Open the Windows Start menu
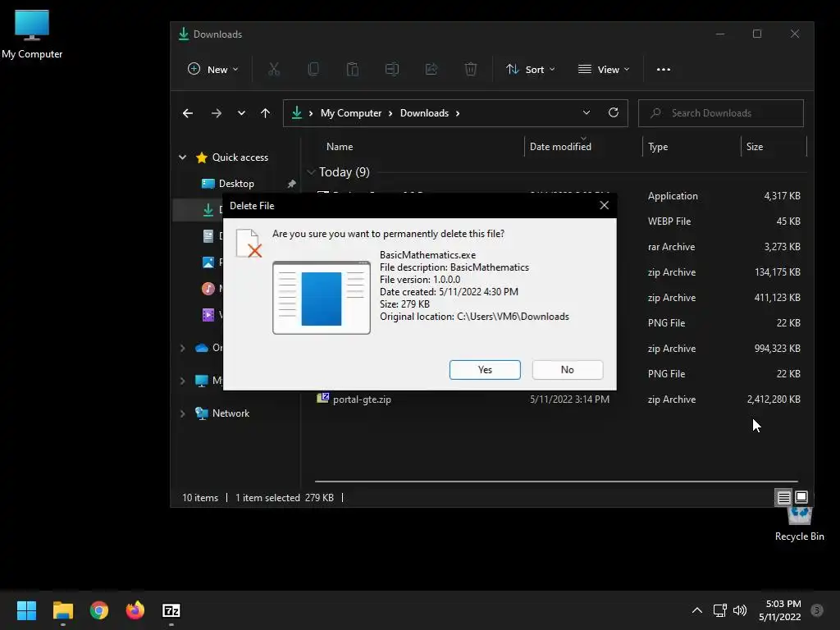 pos(26,610)
